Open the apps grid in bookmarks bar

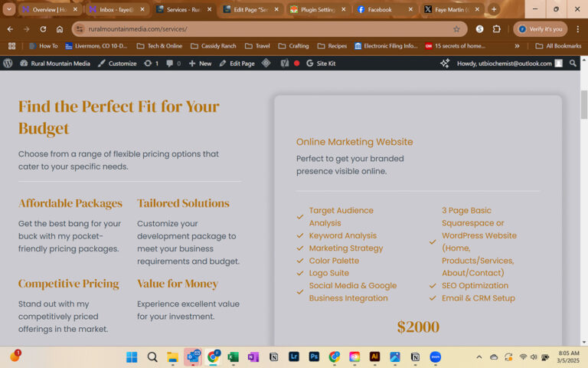point(12,46)
